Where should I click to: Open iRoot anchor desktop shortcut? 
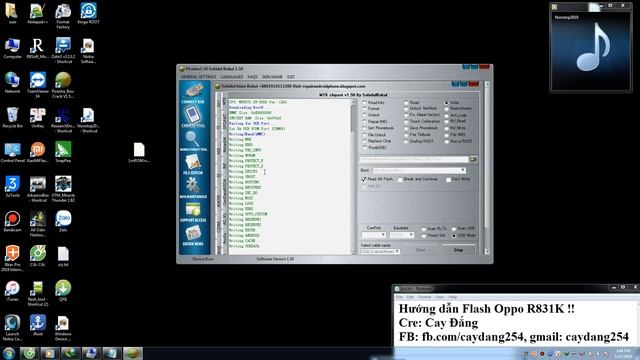38,325
